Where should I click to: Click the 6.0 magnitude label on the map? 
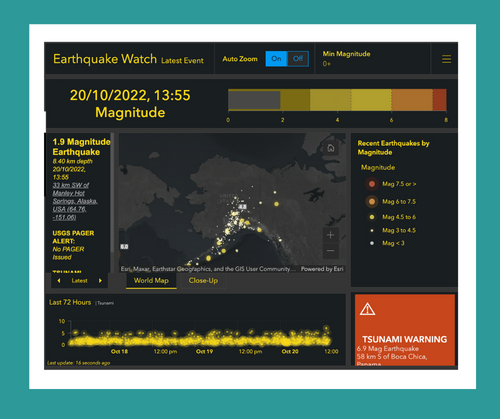coord(124,247)
